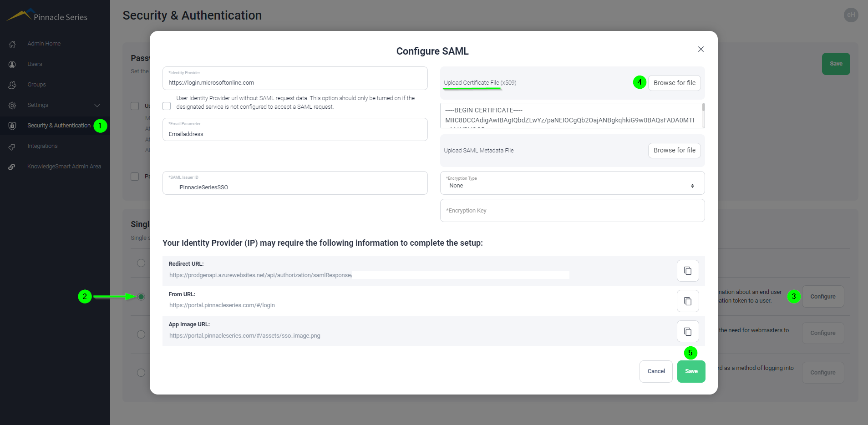Click the App Image URL sso_image.png text
The image size is (868, 425).
pos(245,336)
